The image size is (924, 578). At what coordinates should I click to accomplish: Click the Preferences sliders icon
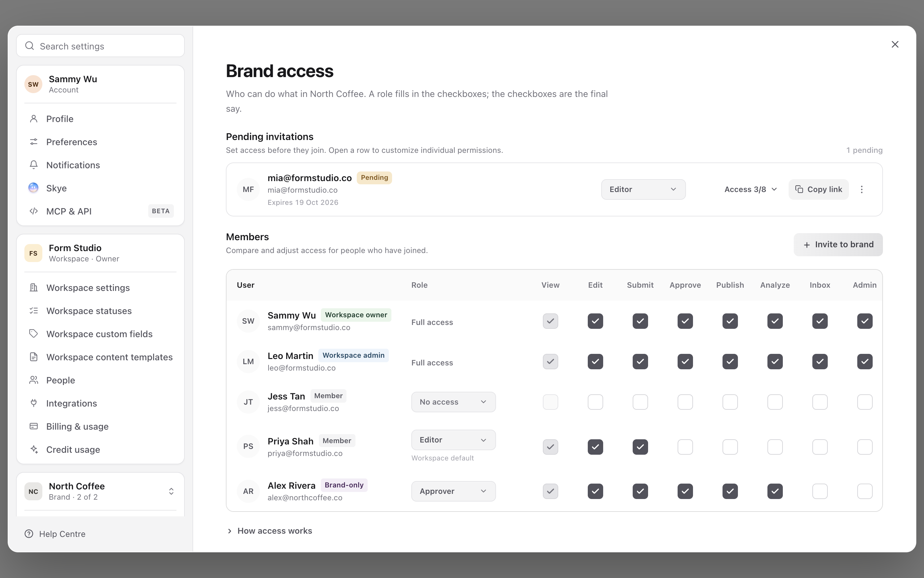pos(34,142)
